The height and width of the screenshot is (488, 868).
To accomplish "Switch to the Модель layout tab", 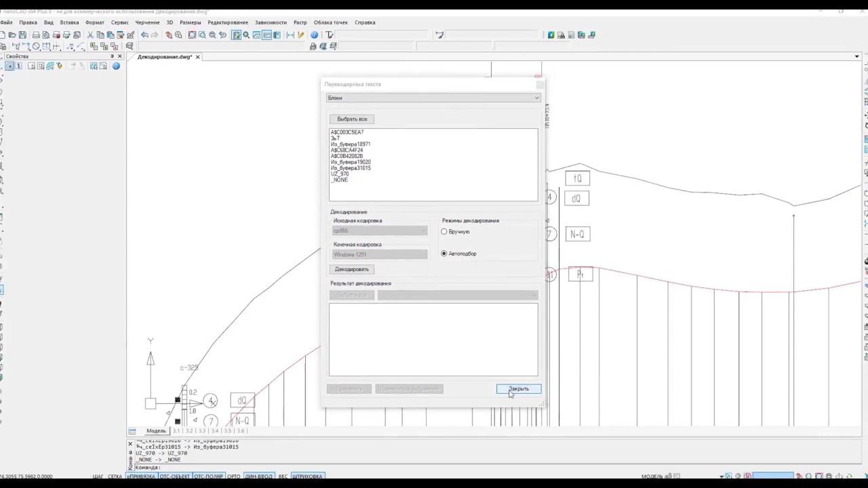I will tap(156, 431).
